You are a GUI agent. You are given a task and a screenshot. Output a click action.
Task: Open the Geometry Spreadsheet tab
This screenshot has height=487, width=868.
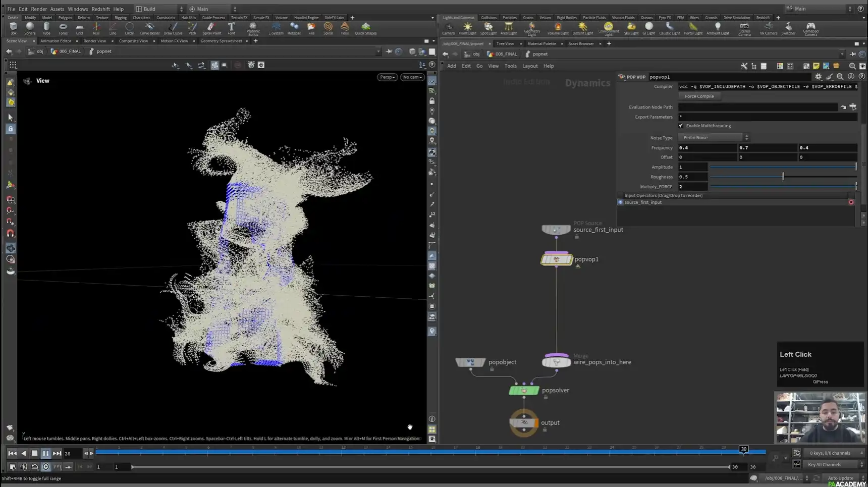222,41
